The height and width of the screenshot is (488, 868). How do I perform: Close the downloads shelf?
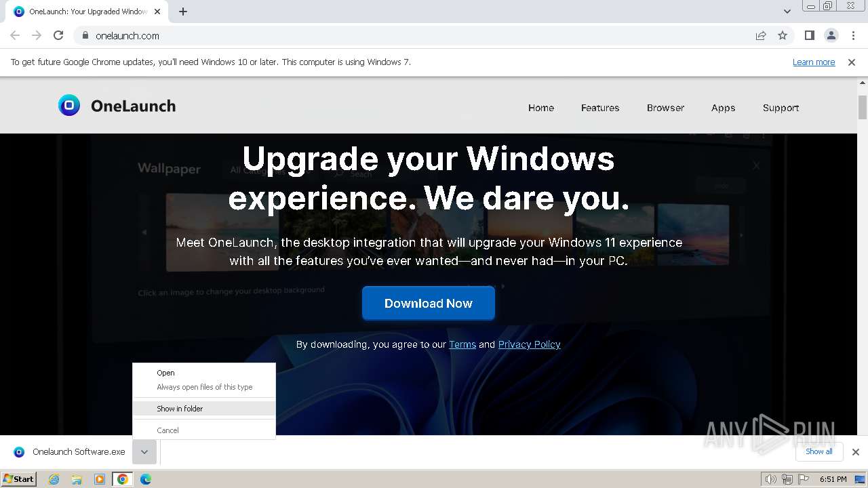coord(856,452)
